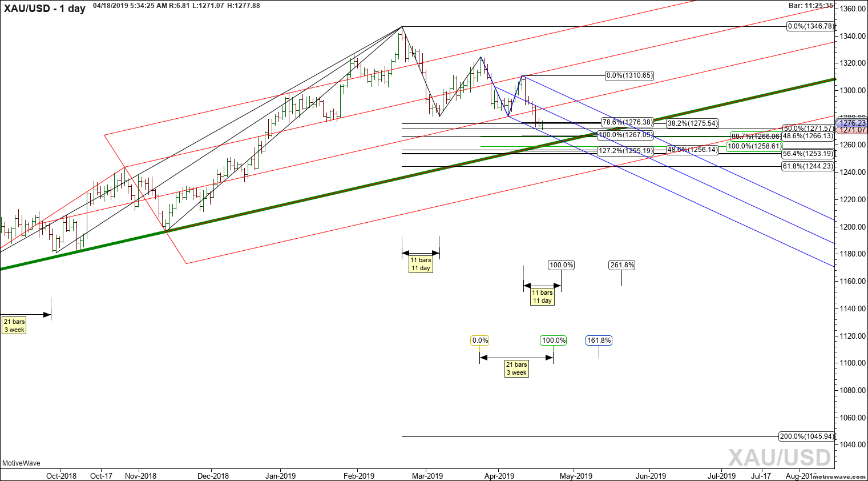Click the 1360.00 price axis label
Image resolution: width=868 pixels, height=481 pixels.
point(854,9)
